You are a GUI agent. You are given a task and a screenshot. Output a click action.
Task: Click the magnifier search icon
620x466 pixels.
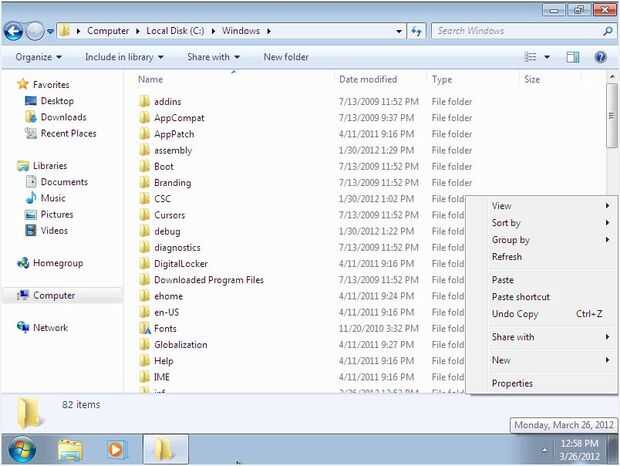[608, 31]
